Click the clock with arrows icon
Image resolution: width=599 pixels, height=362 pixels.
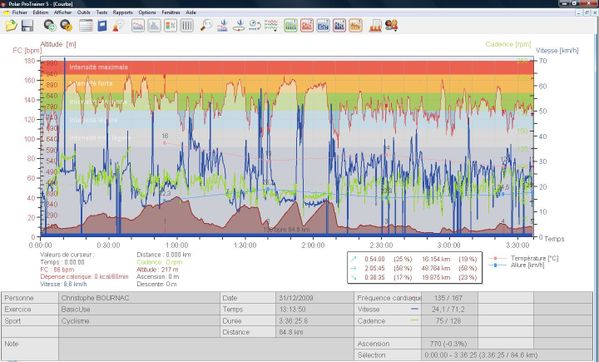[x=255, y=26]
